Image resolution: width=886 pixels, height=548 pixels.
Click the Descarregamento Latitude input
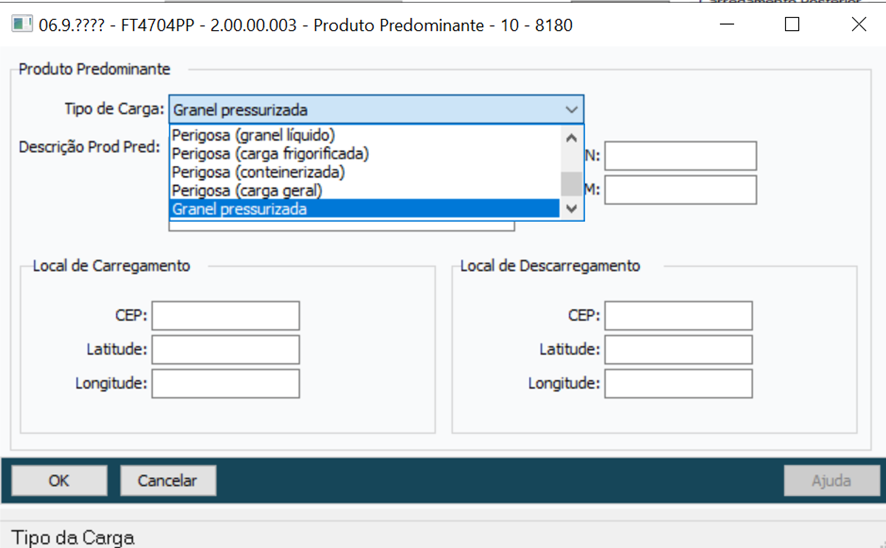678,350
